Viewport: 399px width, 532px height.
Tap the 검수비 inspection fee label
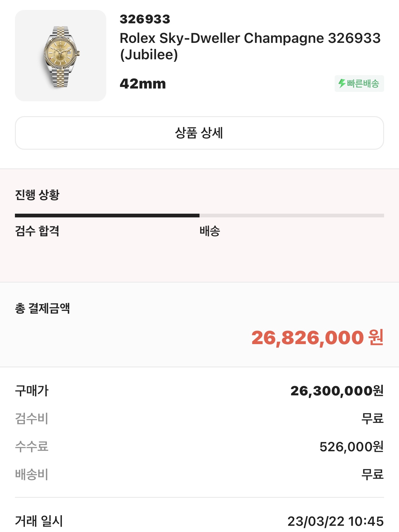pyautogui.click(x=32, y=418)
